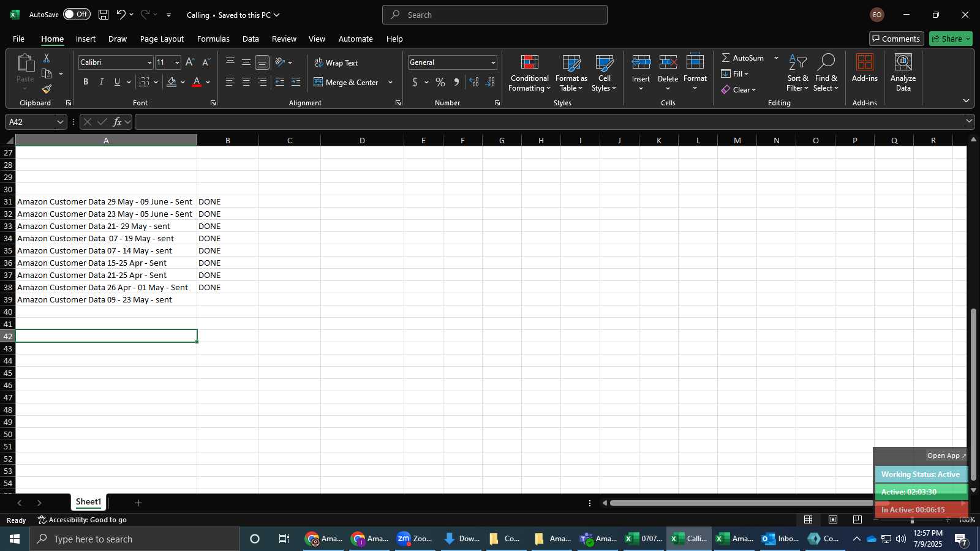This screenshot has height=551, width=980.
Task: Open the Sort & Filter dropdown
Action: pos(797,73)
